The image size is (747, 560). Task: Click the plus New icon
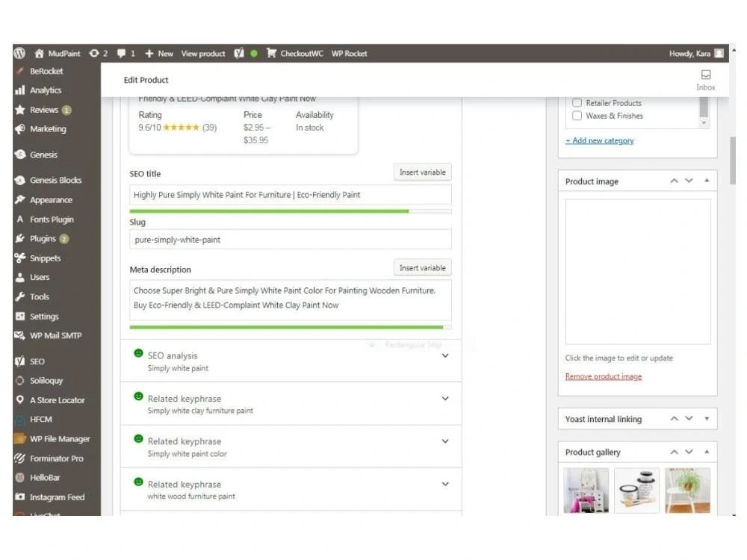149,53
